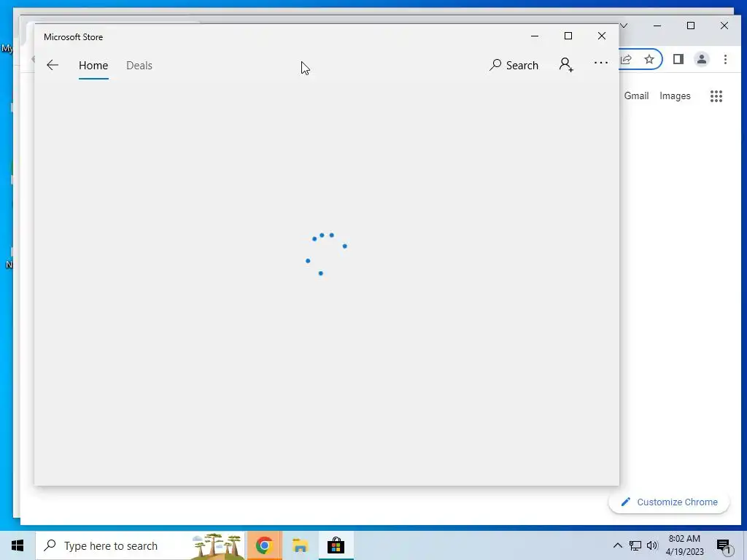Minimize the Microsoft Store window
The width and height of the screenshot is (747, 560).
tap(535, 36)
